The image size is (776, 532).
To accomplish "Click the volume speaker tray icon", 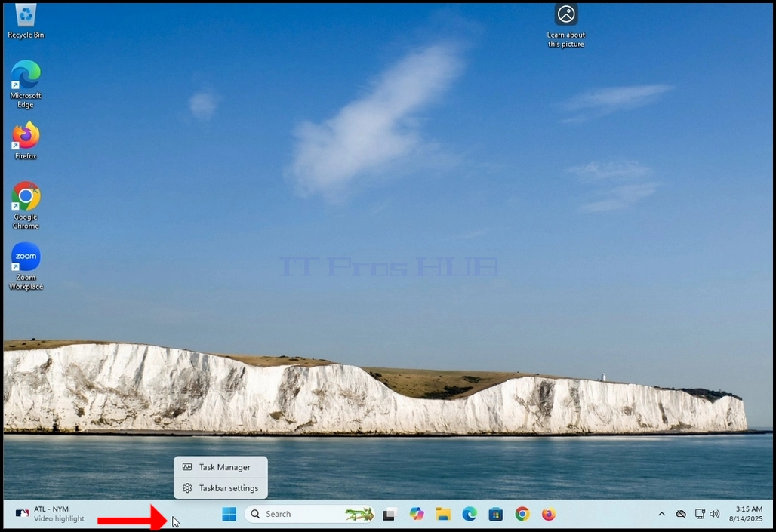I will pos(714,514).
